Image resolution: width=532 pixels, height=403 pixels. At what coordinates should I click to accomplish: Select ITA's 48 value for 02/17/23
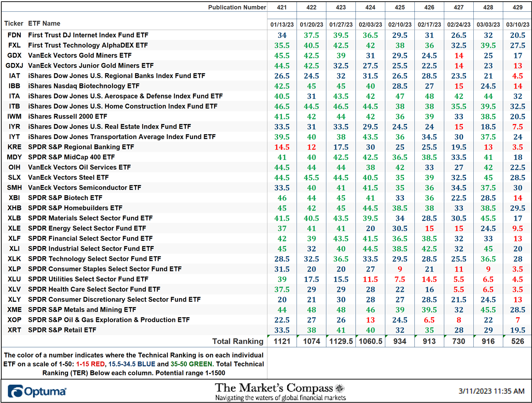tap(429, 96)
